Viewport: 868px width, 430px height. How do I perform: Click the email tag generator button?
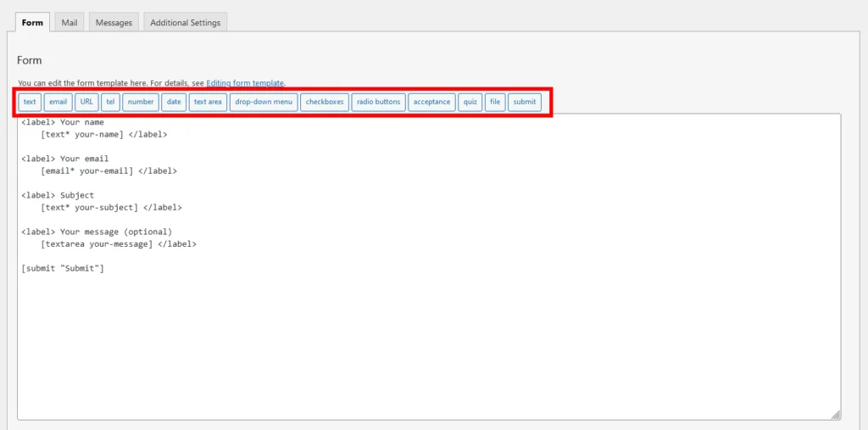coord(58,102)
